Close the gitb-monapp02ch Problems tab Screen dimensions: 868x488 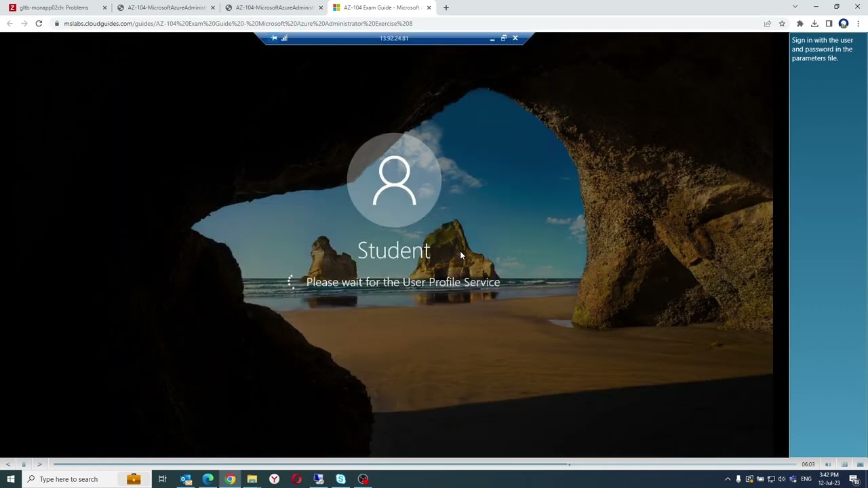point(104,7)
